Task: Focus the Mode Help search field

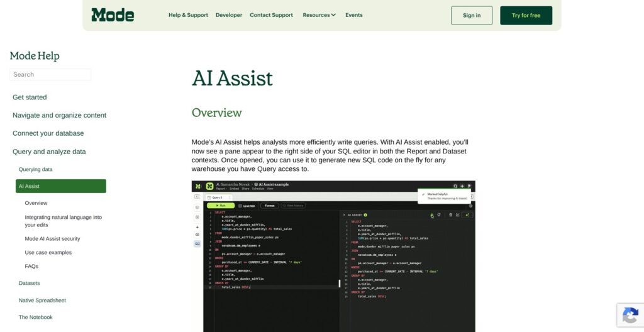Action: pos(50,74)
